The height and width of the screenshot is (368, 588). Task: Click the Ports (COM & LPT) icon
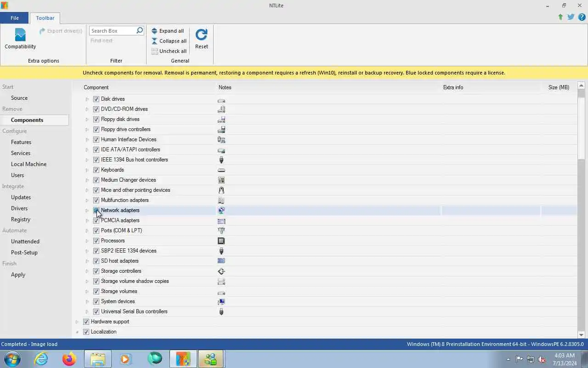tap(221, 231)
